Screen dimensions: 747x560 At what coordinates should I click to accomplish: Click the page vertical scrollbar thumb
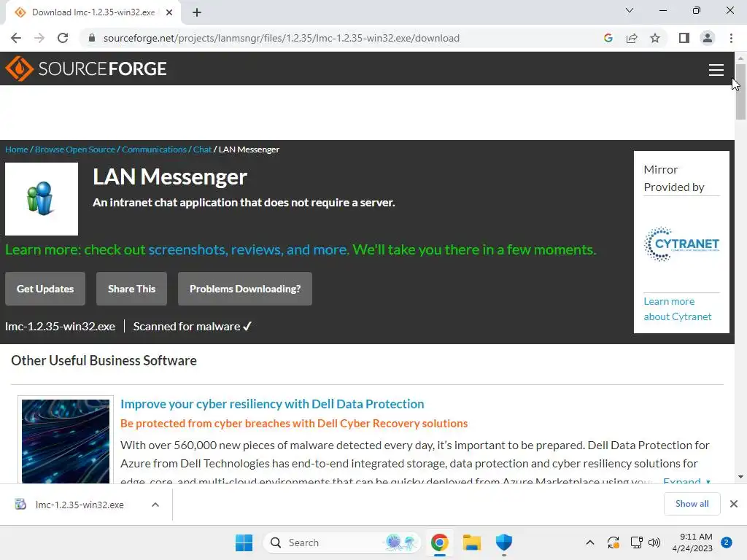pyautogui.click(x=740, y=91)
